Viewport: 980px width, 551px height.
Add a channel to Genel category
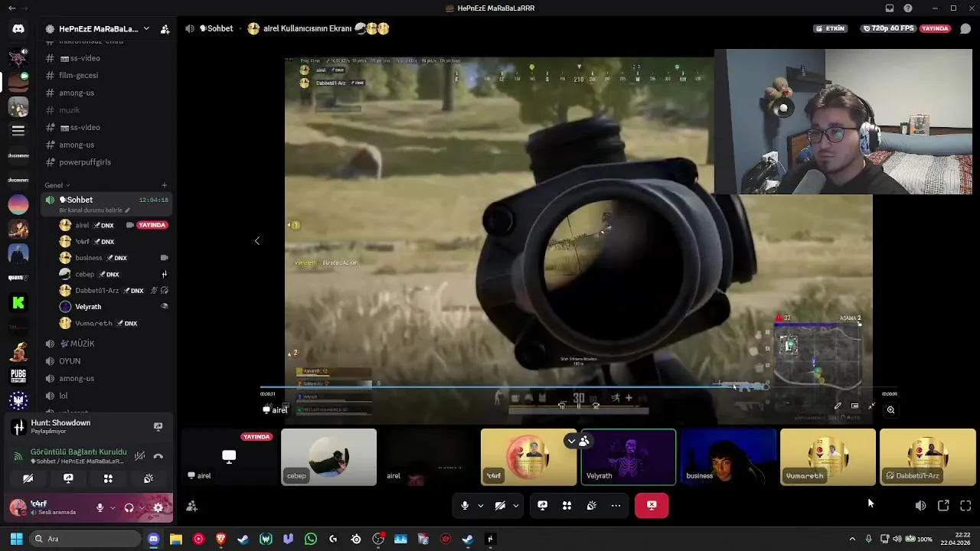[164, 185]
